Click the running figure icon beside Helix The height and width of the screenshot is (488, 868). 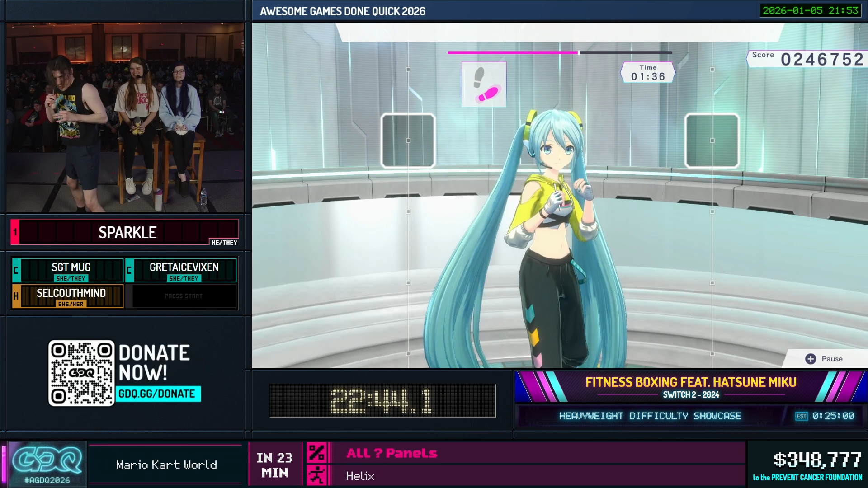tap(316, 476)
